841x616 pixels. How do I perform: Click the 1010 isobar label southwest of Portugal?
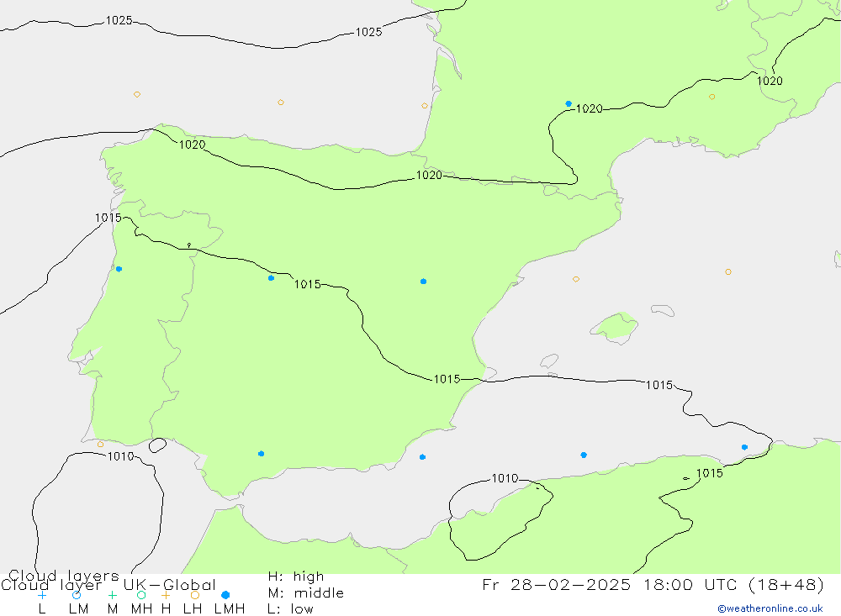[120, 456]
